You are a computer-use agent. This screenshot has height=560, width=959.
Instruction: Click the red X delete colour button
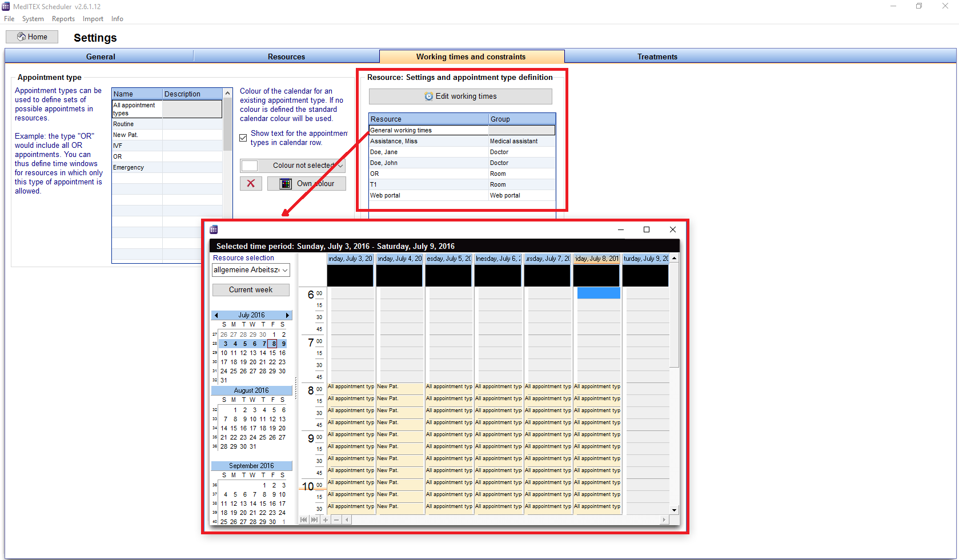251,183
